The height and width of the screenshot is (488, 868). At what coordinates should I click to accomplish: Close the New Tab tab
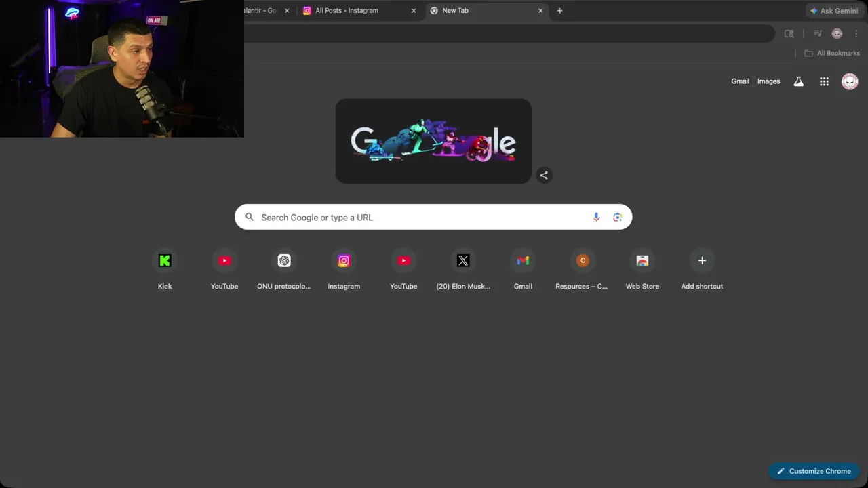pyautogui.click(x=540, y=11)
